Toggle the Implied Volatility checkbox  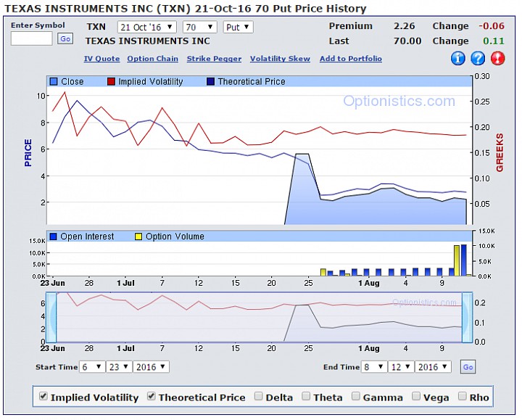click(43, 396)
